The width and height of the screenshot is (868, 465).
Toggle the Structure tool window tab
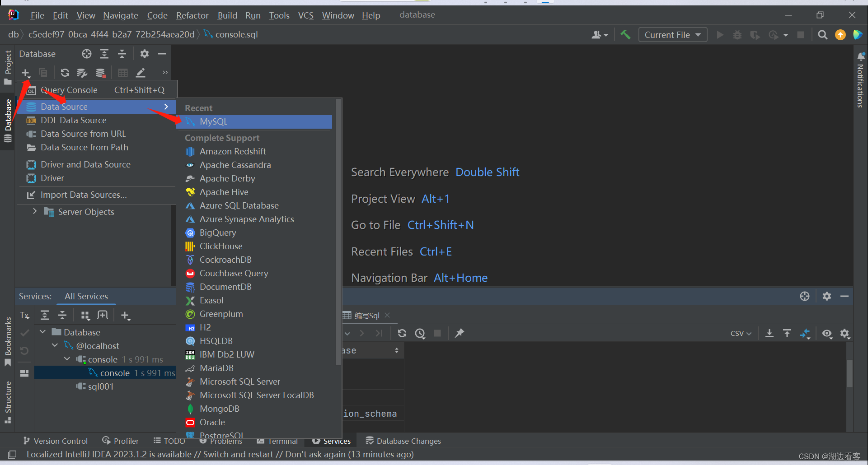tap(8, 402)
